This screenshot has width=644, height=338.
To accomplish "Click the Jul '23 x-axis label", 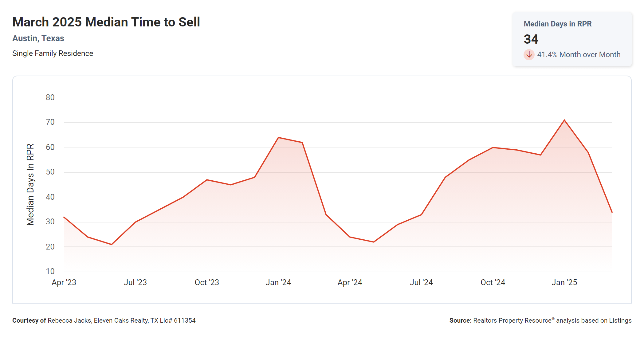I will [135, 282].
